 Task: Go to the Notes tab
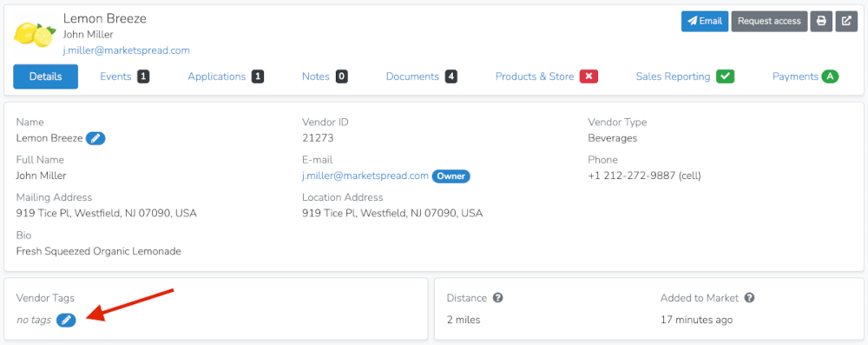coord(325,76)
